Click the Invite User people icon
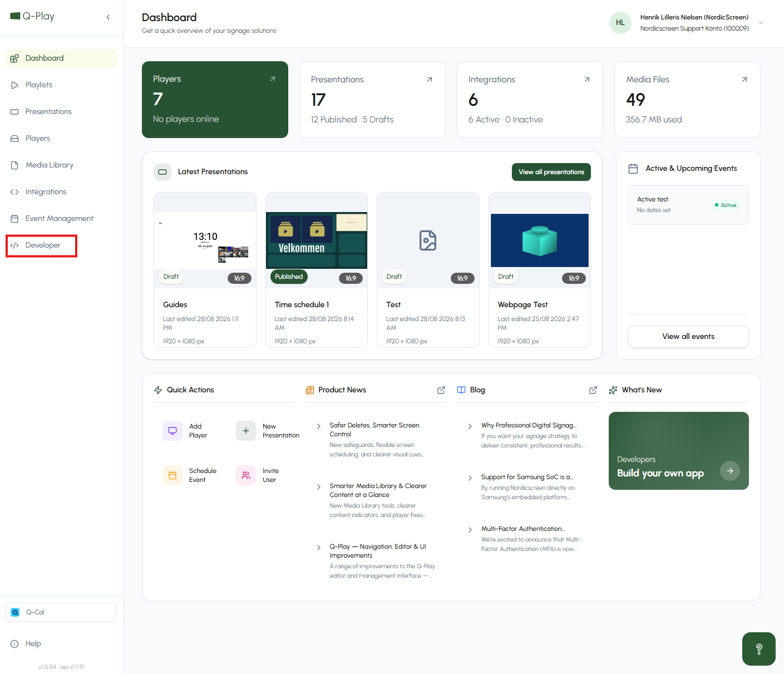This screenshot has height=674, width=784. (x=246, y=475)
